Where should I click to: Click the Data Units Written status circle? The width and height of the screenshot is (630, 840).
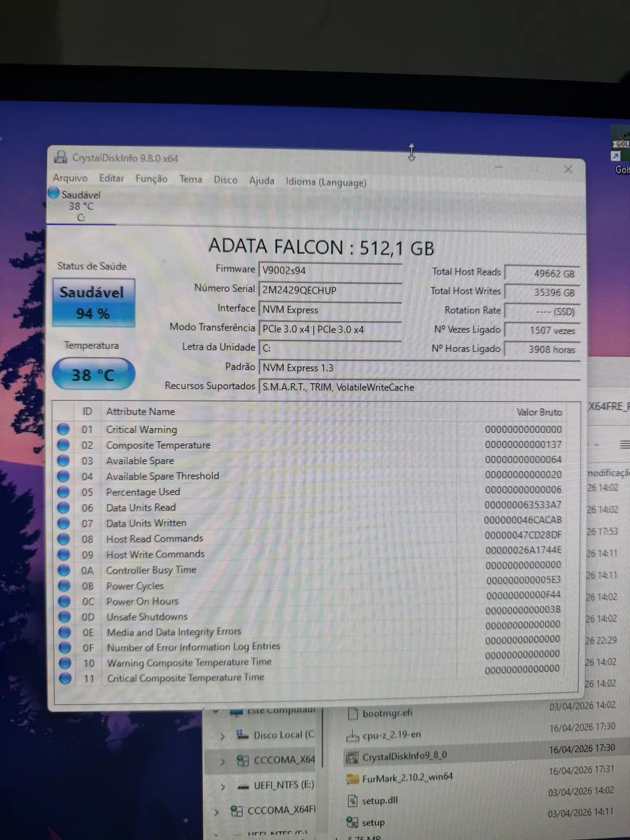tap(64, 523)
